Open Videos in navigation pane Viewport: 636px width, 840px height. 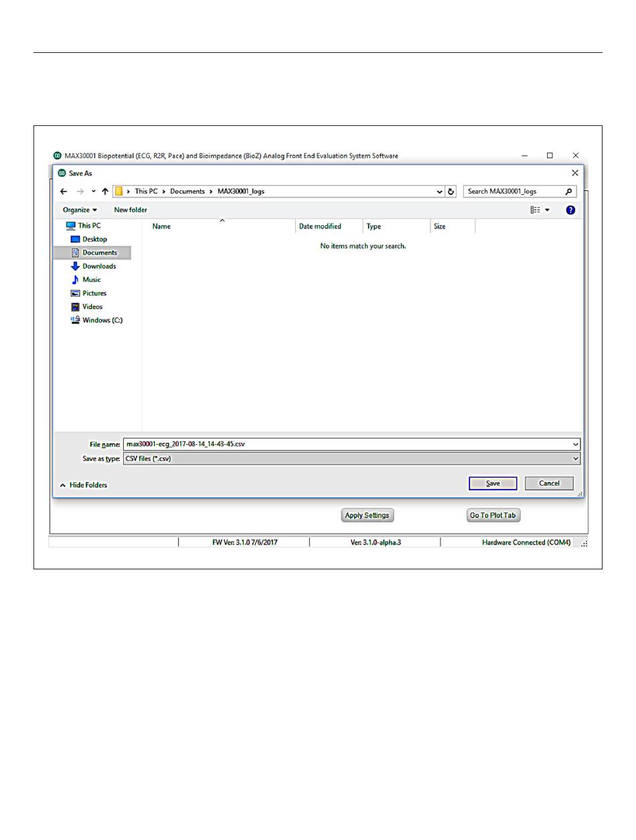click(87, 307)
